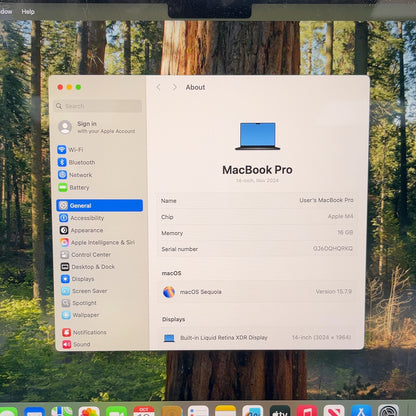Screen dimensions: 416x416
Task: Click the About title in the toolbar
Action: (x=195, y=87)
